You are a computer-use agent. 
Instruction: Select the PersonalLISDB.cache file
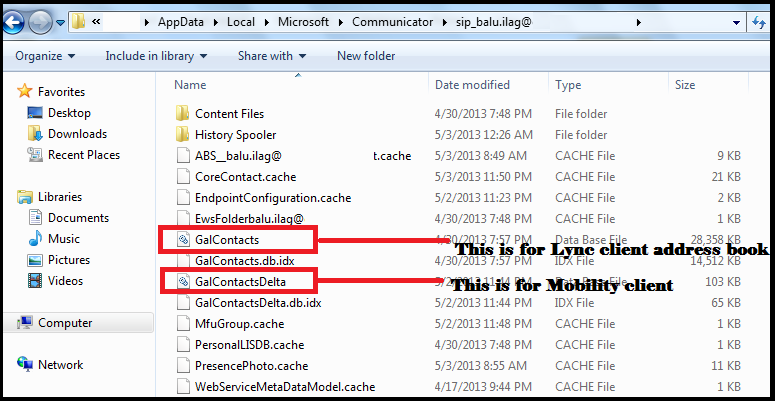coord(249,345)
